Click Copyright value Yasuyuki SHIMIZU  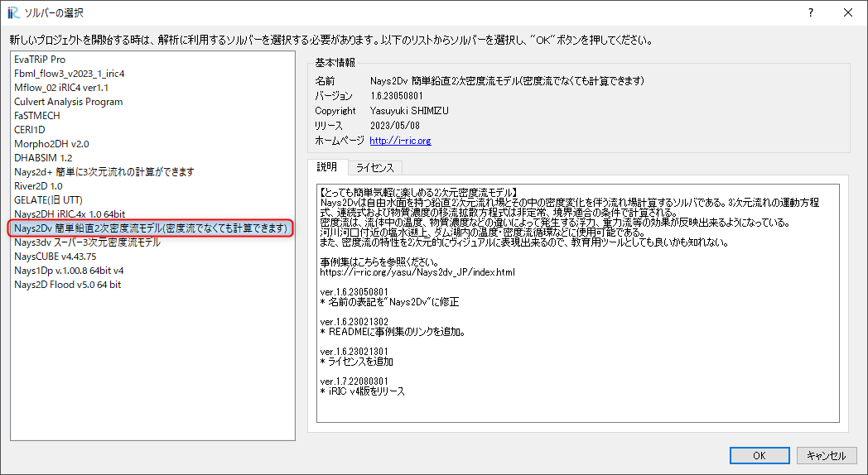coord(409,111)
